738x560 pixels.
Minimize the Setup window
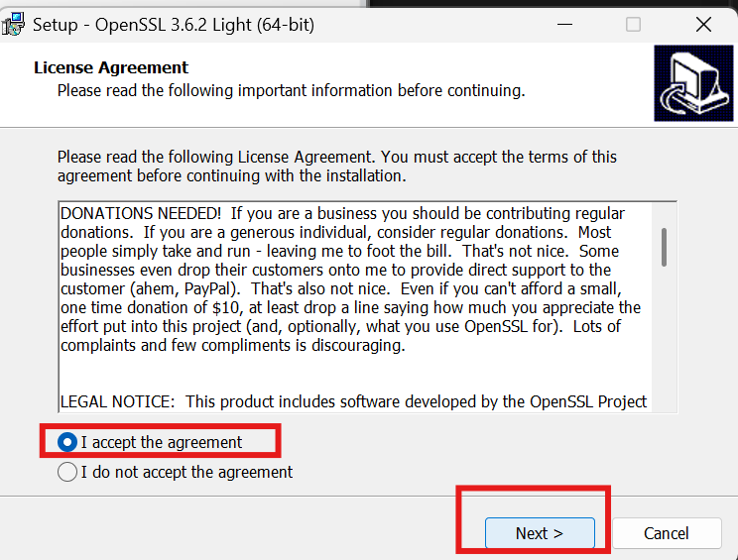pyautogui.click(x=564, y=25)
